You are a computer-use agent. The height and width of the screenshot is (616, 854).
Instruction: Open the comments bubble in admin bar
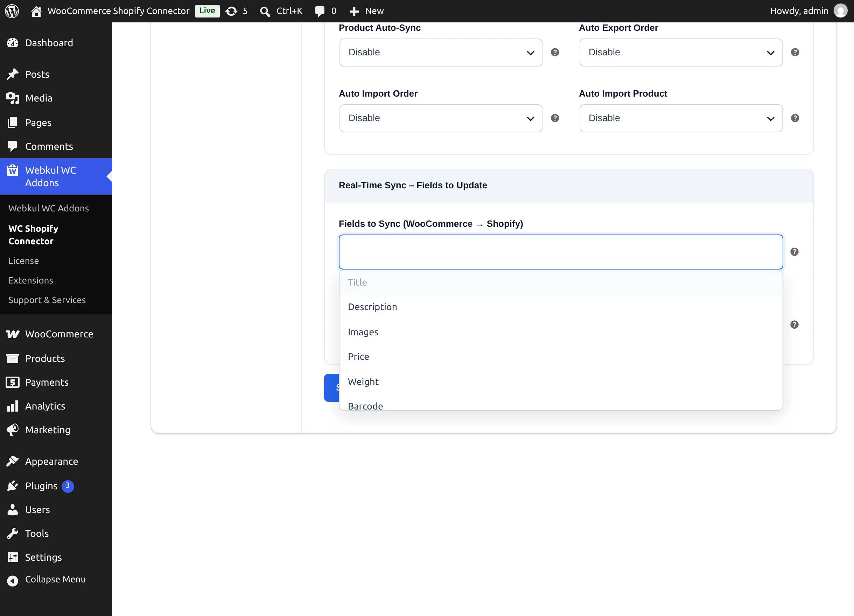click(x=325, y=11)
